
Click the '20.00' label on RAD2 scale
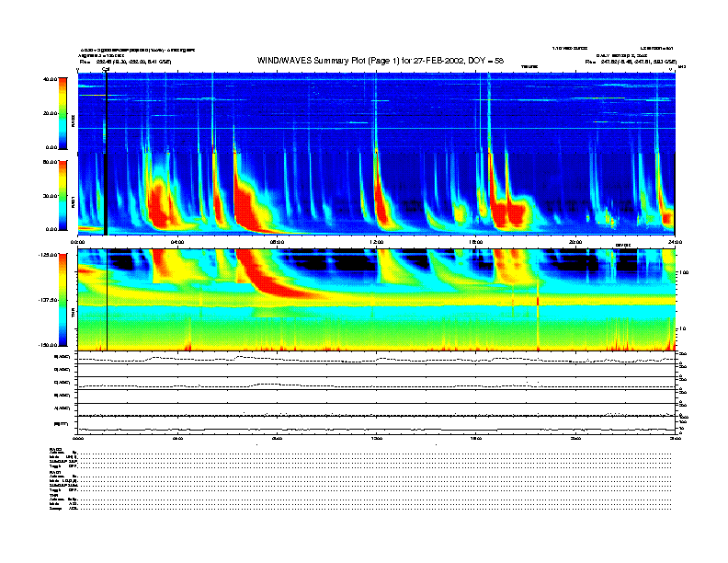coord(51,113)
